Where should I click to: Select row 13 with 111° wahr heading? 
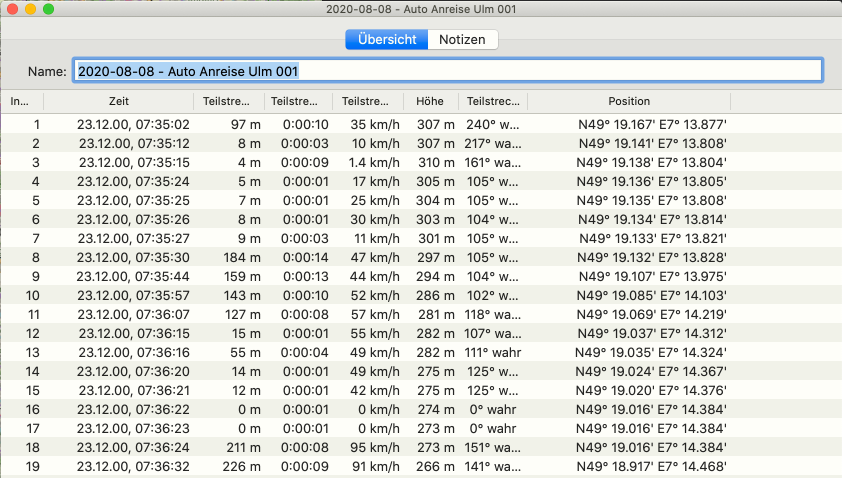pyautogui.click(x=493, y=352)
